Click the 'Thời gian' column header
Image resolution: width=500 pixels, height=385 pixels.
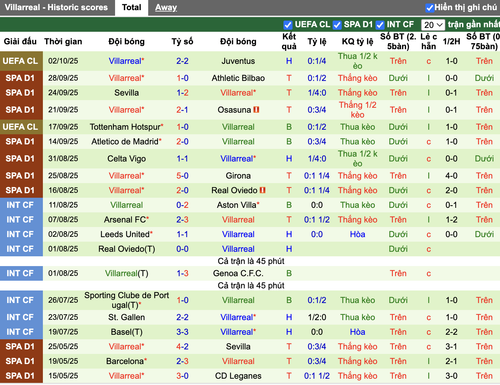click(63, 42)
